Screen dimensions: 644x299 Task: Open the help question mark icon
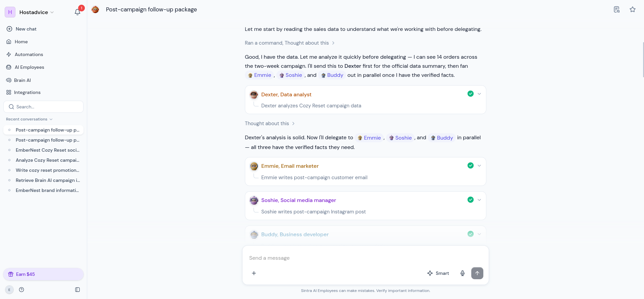(21, 290)
